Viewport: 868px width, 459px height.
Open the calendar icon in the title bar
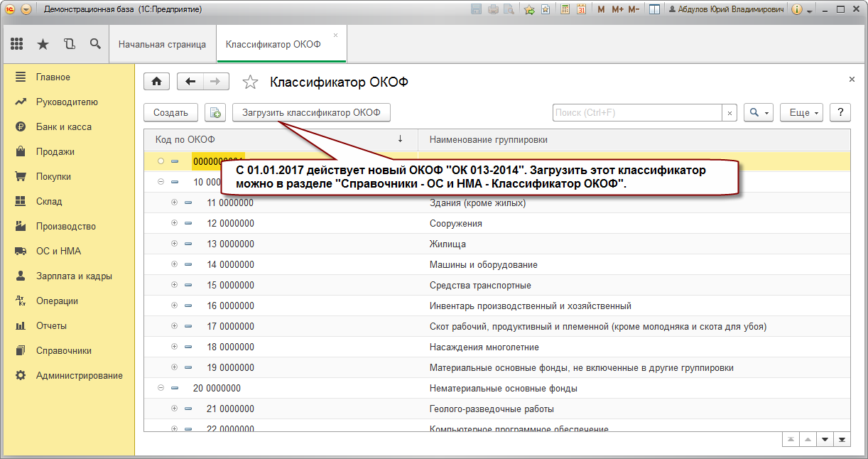(582, 10)
